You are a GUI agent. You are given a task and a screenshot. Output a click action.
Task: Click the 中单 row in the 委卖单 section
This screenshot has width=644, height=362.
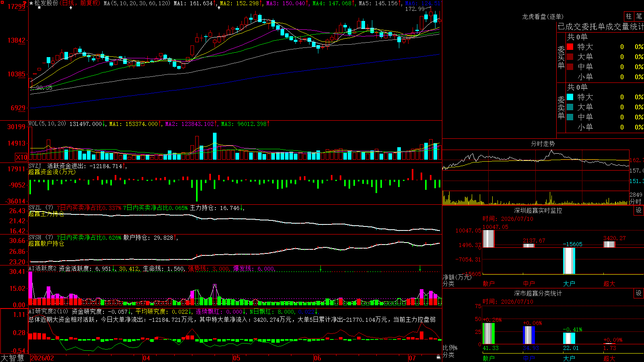605,117
